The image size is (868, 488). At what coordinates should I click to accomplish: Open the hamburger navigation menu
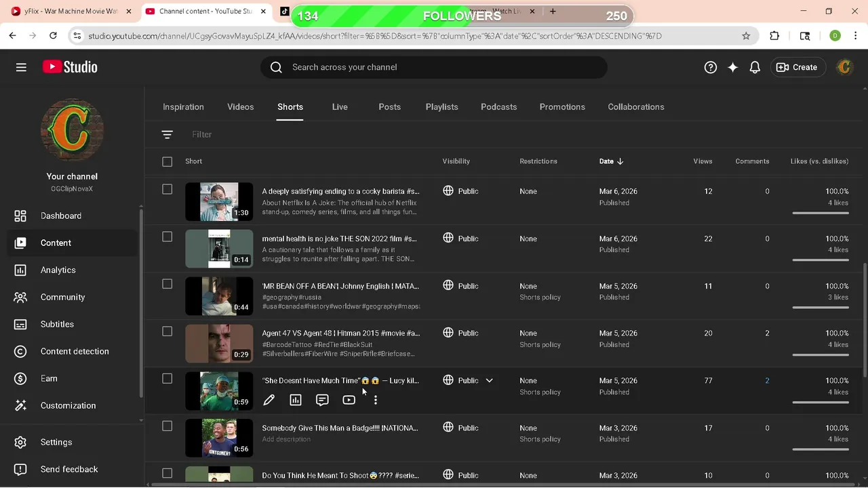click(21, 67)
